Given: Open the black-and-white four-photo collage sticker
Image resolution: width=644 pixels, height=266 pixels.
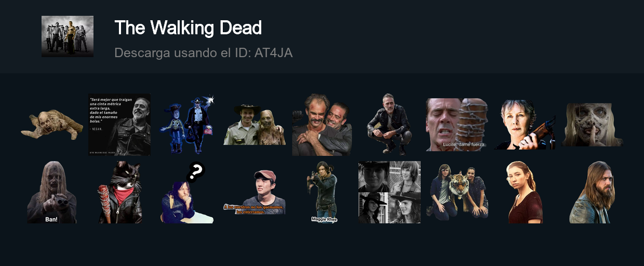Looking at the screenshot, I should 390,192.
